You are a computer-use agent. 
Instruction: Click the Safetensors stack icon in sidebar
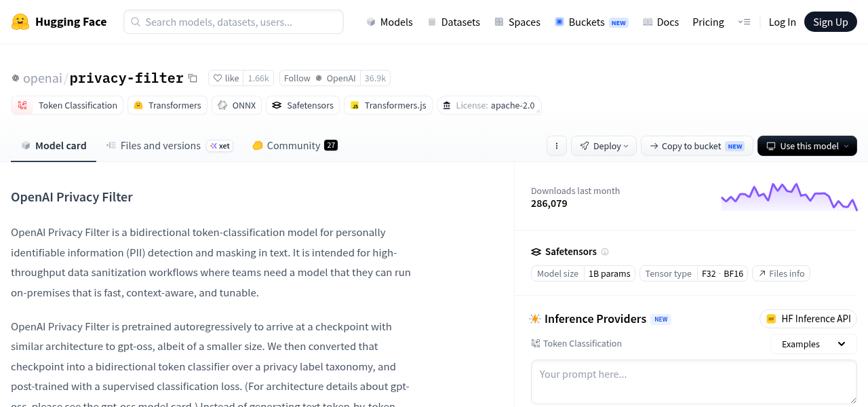[x=536, y=252]
